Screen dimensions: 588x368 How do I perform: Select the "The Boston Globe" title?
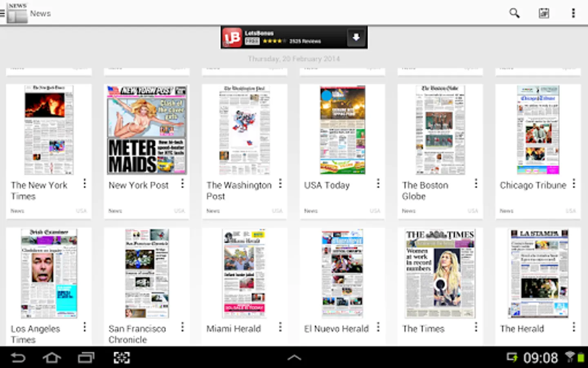point(425,191)
